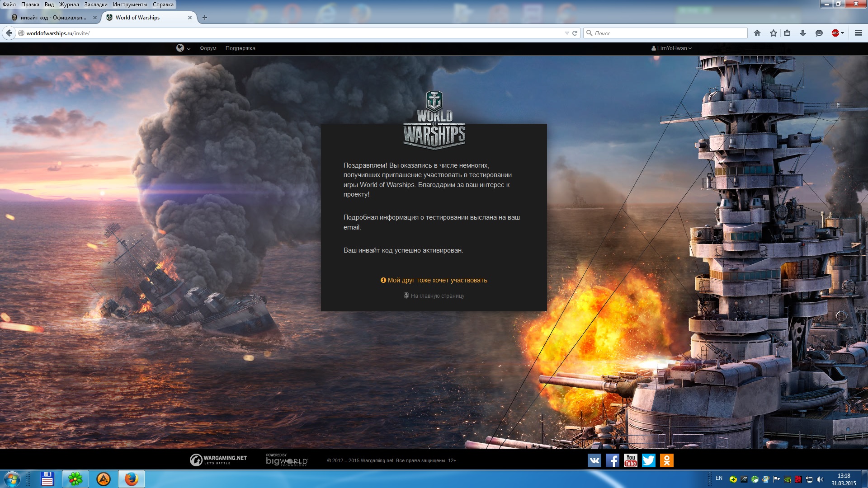The image size is (868, 488).
Task: Click the Adblock Plus ABP icon
Action: (x=835, y=33)
